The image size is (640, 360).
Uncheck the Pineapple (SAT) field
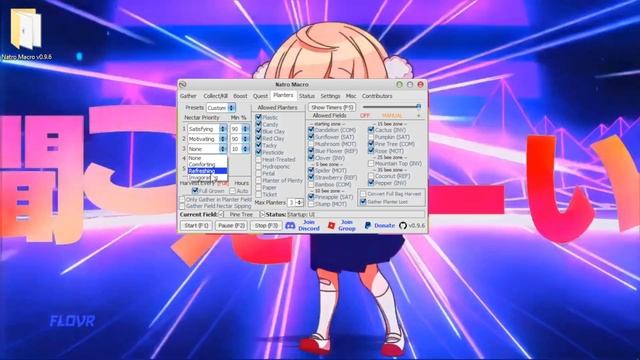(x=311, y=197)
